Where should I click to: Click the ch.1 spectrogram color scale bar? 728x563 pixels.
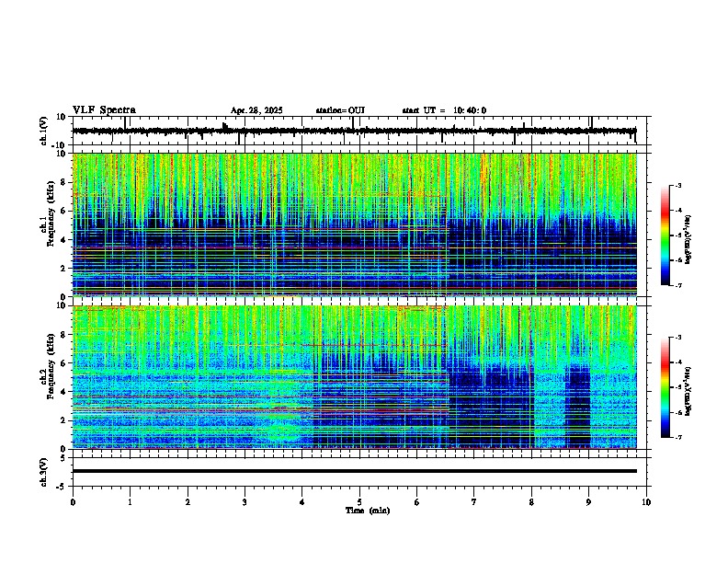(x=665, y=236)
